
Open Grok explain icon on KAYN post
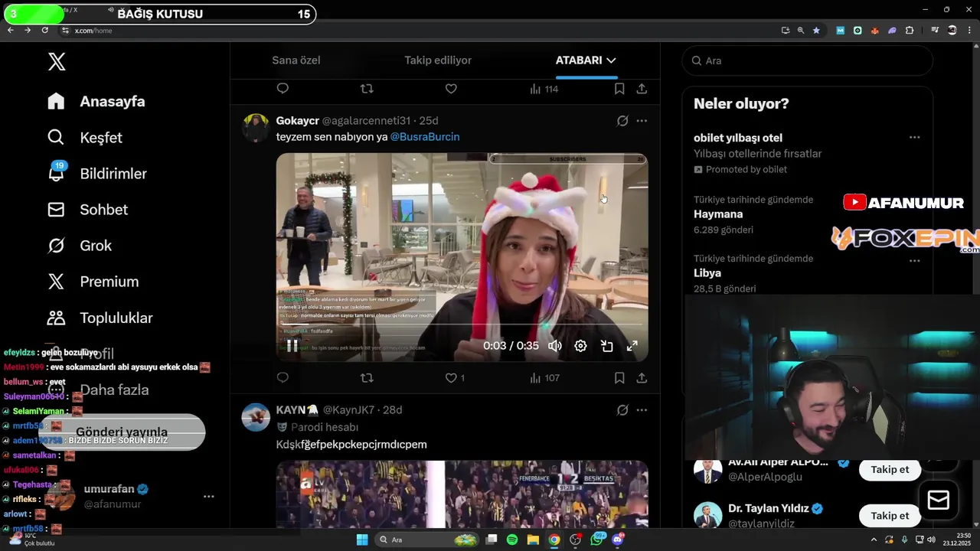[x=622, y=410]
